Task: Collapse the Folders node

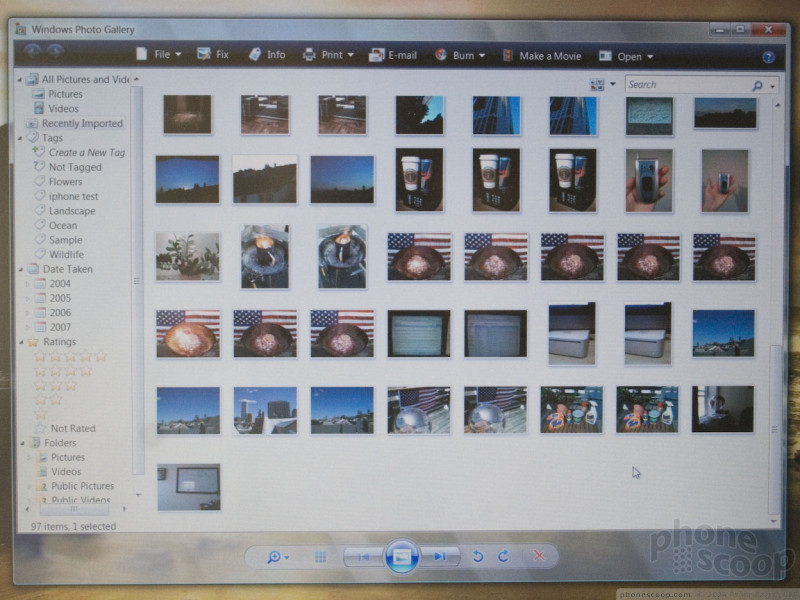Action: 21,443
